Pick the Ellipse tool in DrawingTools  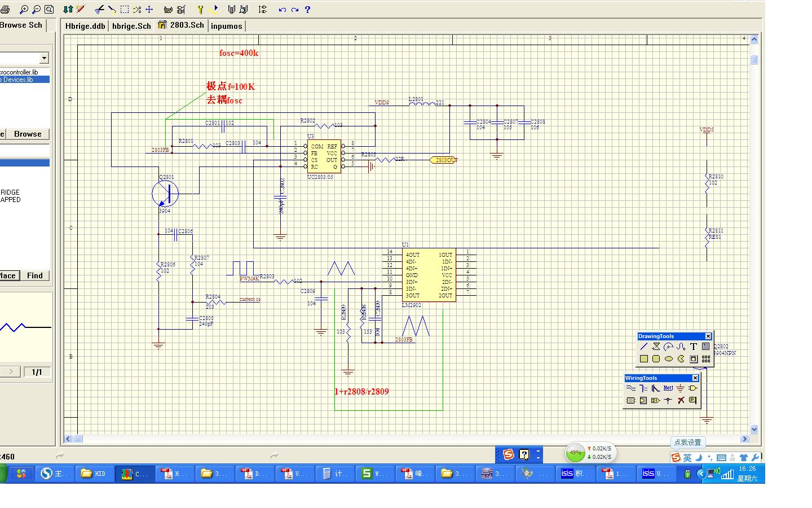pyautogui.click(x=668, y=359)
